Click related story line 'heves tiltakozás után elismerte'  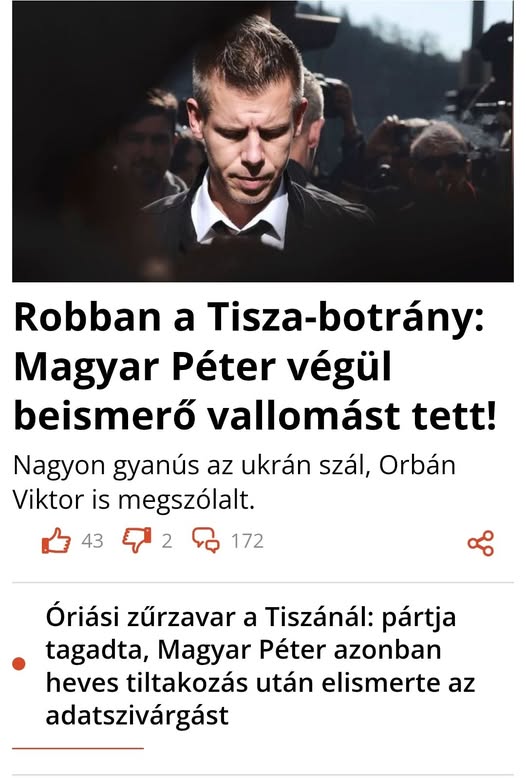(x=244, y=683)
